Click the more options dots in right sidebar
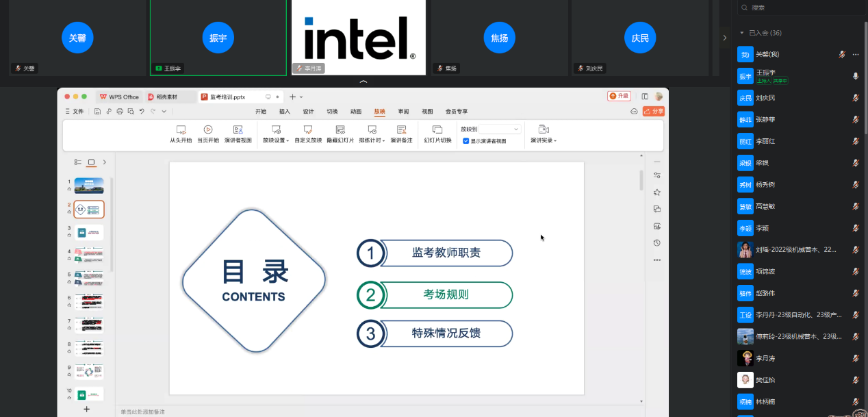The image size is (868, 417). (657, 260)
